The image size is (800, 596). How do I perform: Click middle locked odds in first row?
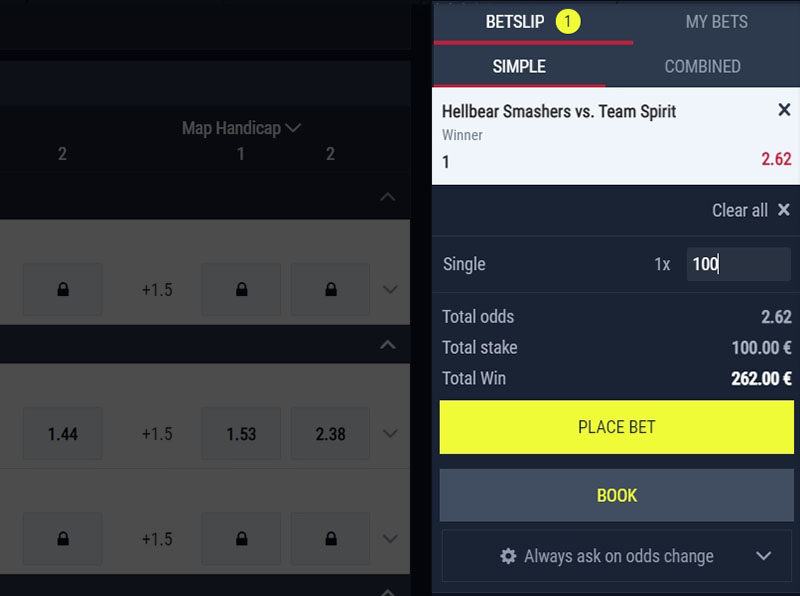pyautogui.click(x=241, y=289)
